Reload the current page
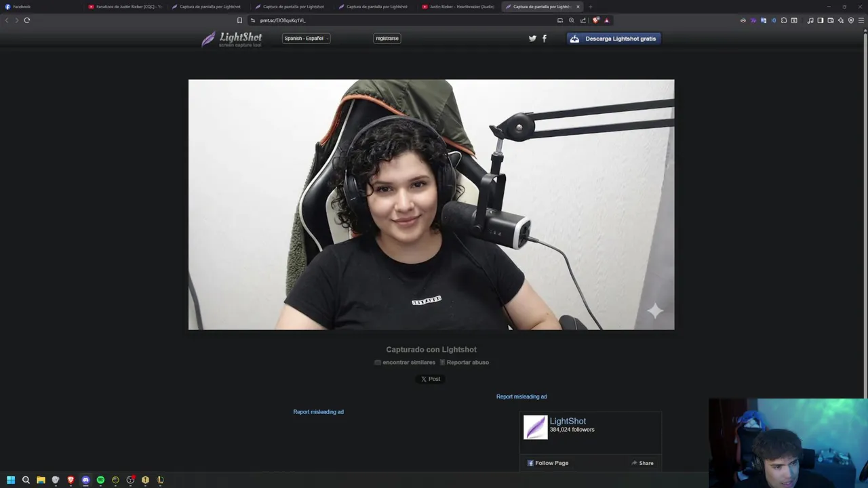Screen dimensions: 868x488 27,20
